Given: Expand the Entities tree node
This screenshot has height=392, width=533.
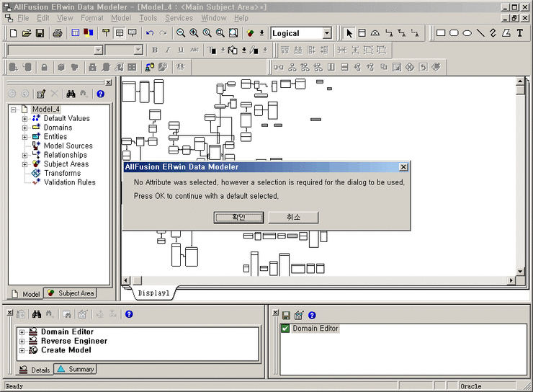Looking at the screenshot, I should (24, 137).
